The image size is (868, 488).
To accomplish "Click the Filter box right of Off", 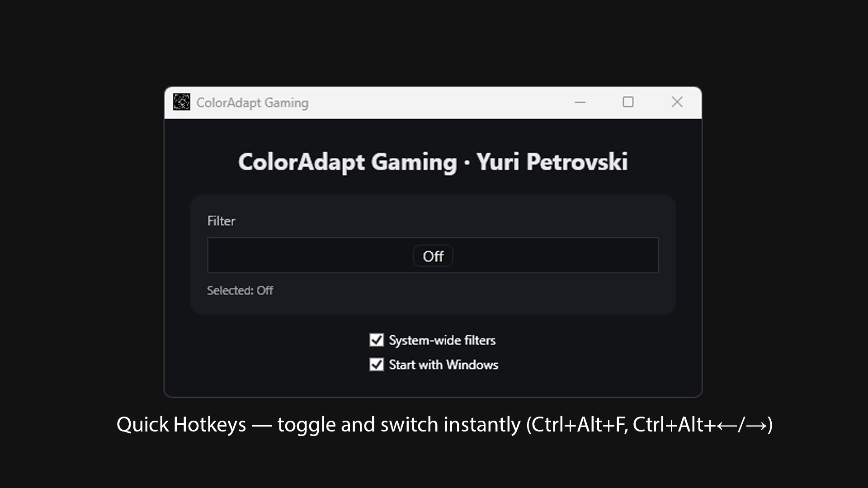I will pos(555,255).
